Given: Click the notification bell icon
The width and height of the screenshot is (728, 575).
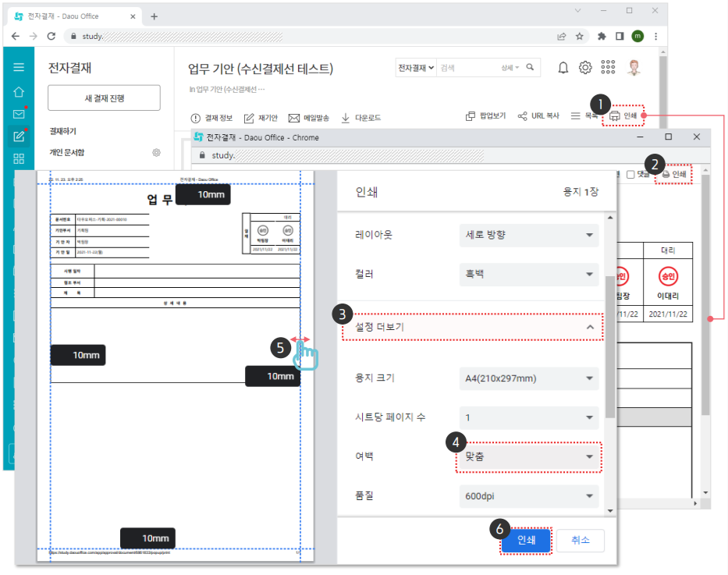Looking at the screenshot, I should point(563,68).
